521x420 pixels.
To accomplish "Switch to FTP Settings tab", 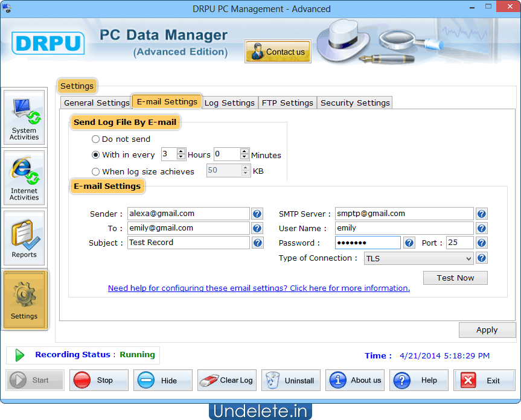I will 287,103.
